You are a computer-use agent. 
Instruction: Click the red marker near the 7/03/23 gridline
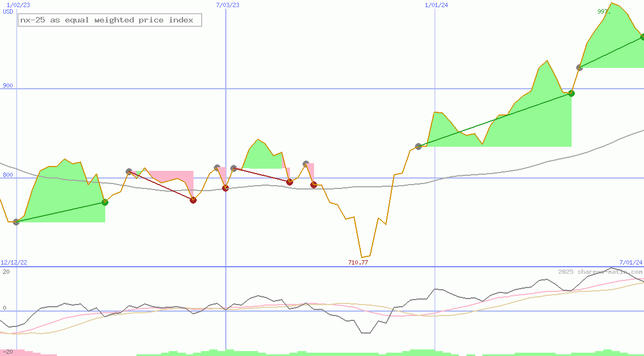225,188
